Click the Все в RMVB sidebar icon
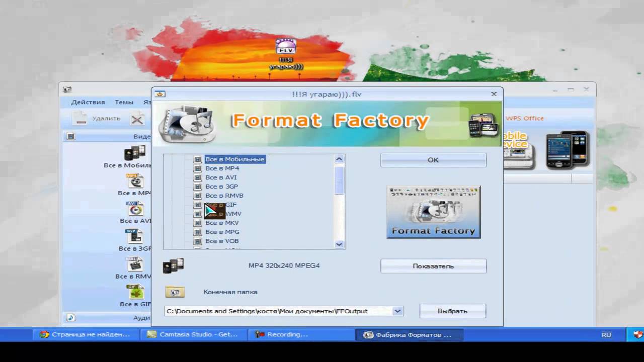Image resolution: width=644 pixels, height=362 pixels. (x=135, y=263)
